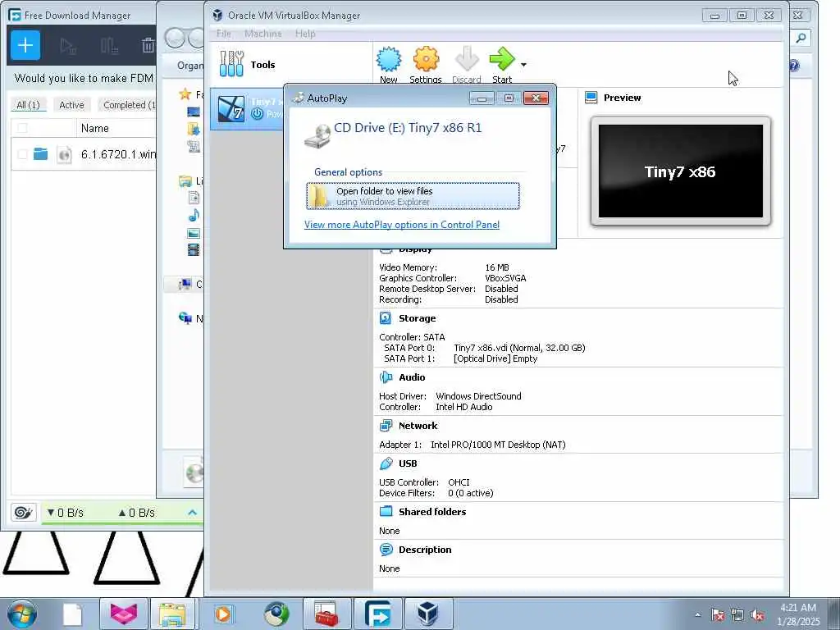
Task: Click the USB section icon
Action: 386,463
